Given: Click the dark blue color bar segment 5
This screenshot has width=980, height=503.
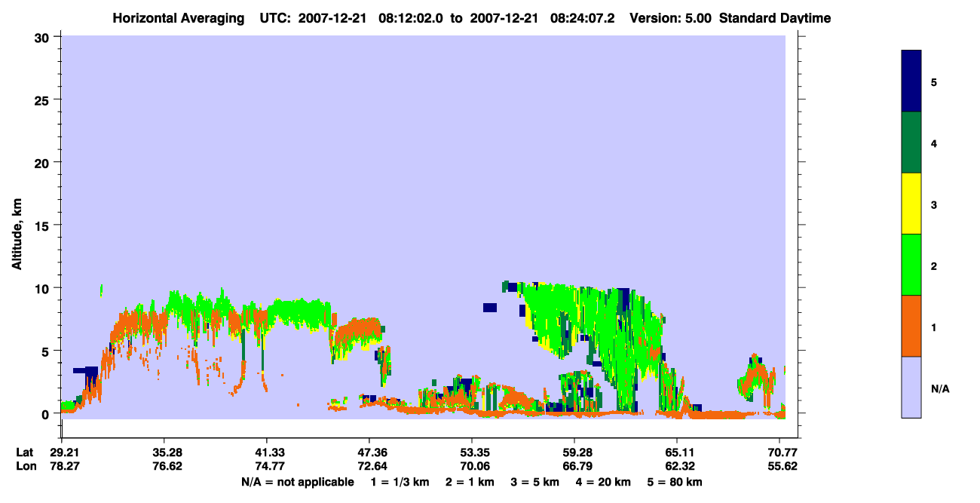Looking at the screenshot, I should click(911, 81).
